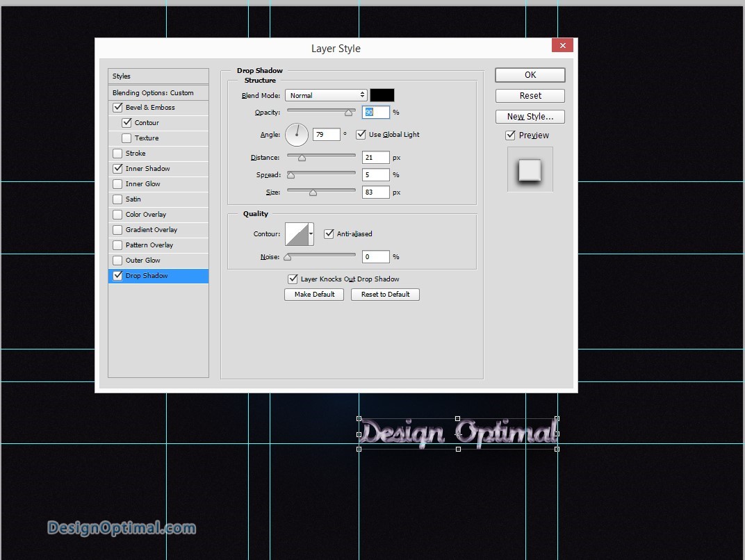The height and width of the screenshot is (560, 745).
Task: Enable the Texture checkbox
Action: point(126,138)
